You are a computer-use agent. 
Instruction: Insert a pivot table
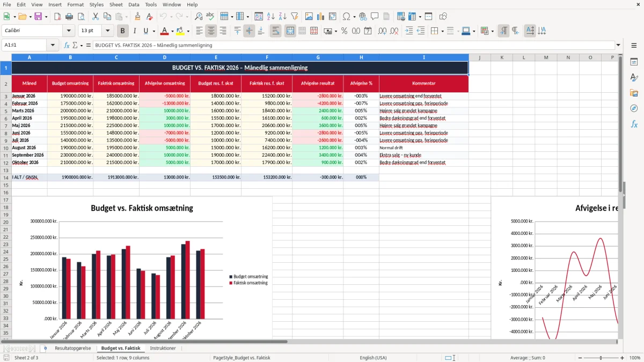(x=333, y=17)
